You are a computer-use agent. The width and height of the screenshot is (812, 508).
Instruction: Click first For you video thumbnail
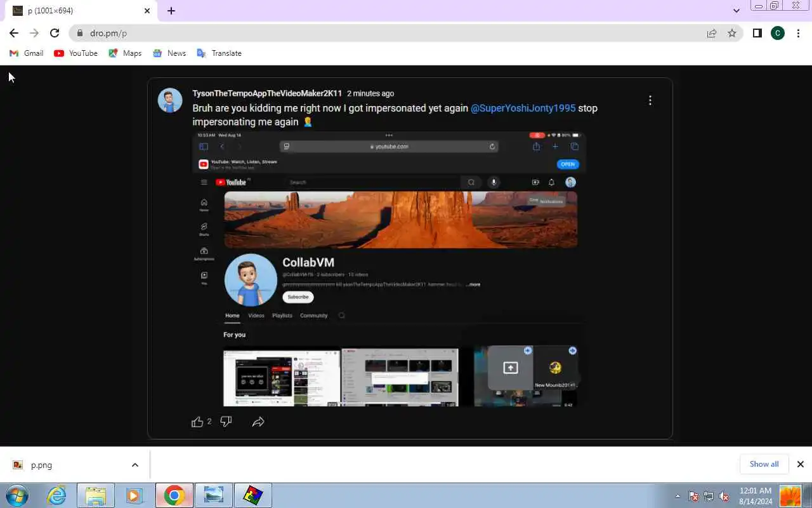(x=282, y=377)
